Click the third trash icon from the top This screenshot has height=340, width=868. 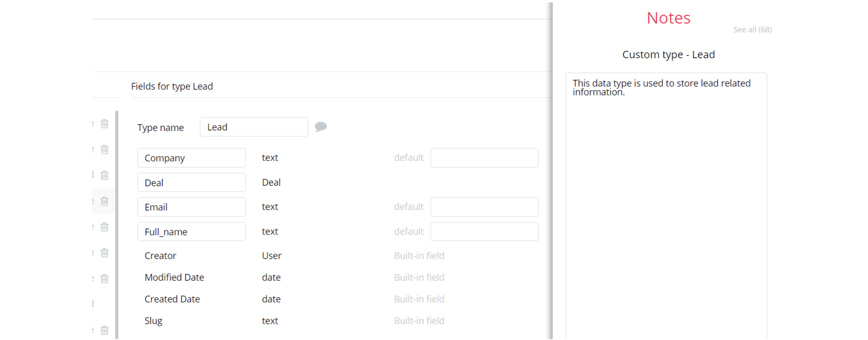pyautogui.click(x=104, y=175)
